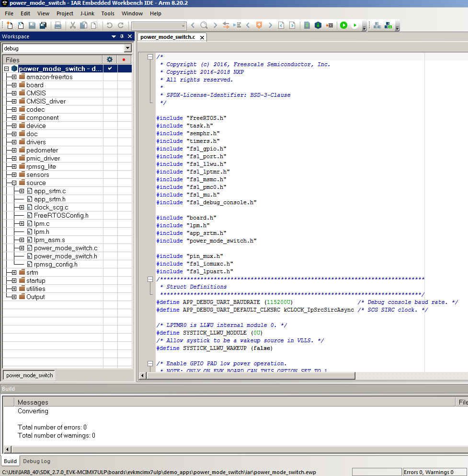Click the Compile toolbar icon
Image resolution: width=468 pixels, height=476 pixels.
[x=307, y=25]
